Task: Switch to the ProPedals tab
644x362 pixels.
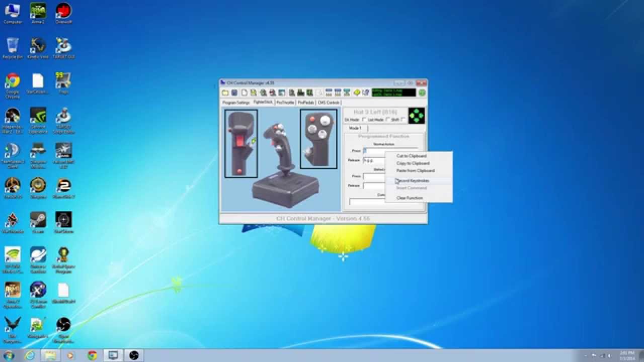Action: (305, 103)
